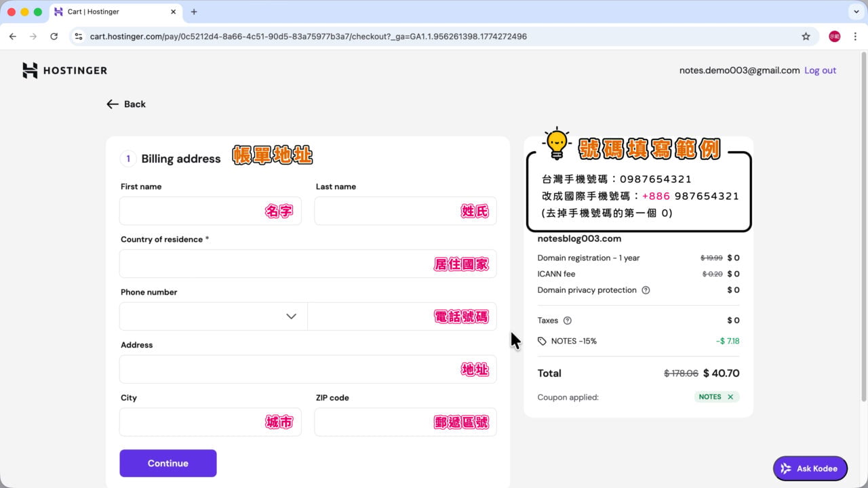Click the Log out link
This screenshot has width=868, height=488.
click(820, 70)
